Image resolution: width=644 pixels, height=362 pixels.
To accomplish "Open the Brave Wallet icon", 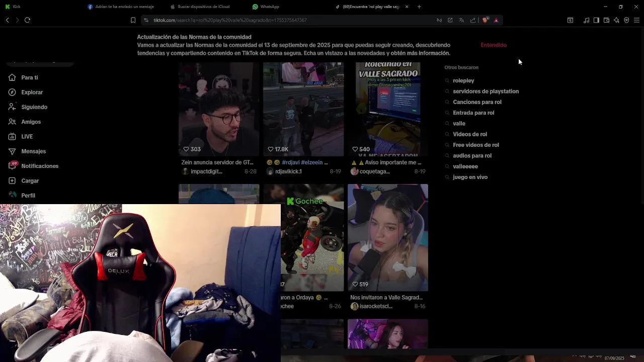I will tap(606, 20).
